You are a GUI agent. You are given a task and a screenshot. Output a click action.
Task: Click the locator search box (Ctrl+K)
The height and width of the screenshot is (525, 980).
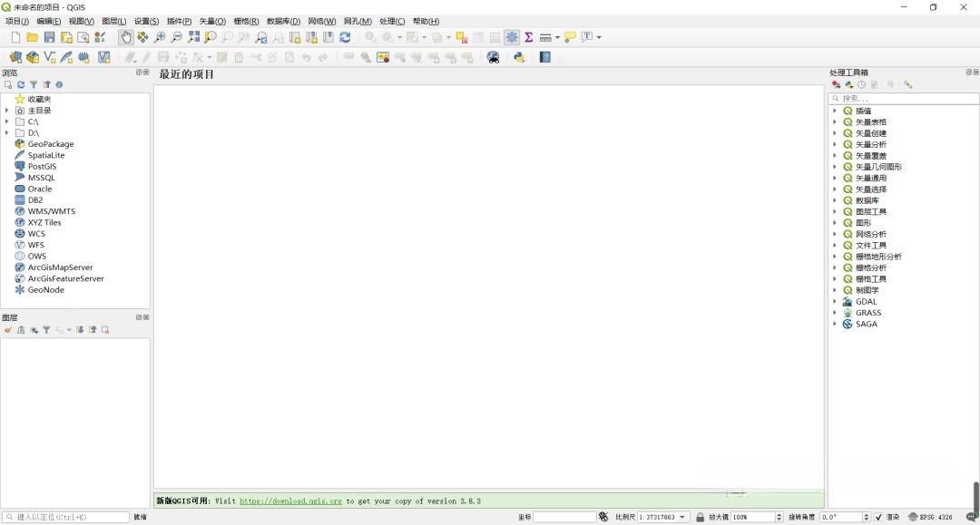65,517
